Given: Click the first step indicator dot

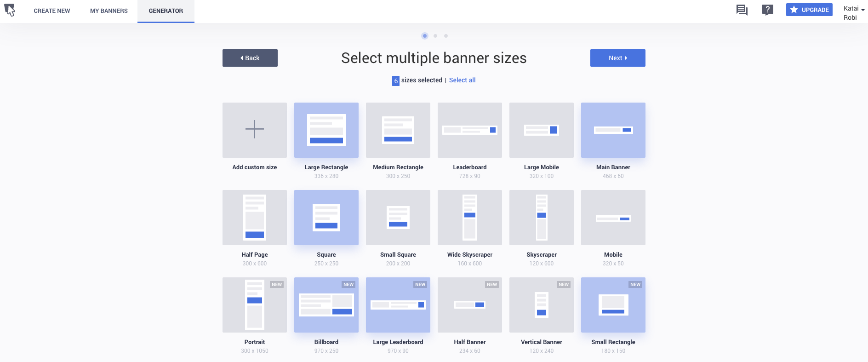Looking at the screenshot, I should [x=425, y=36].
